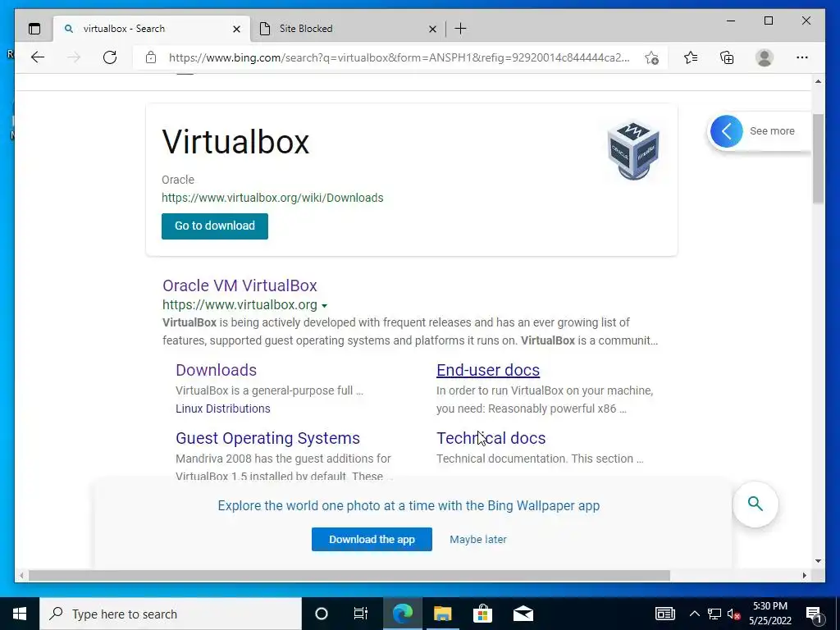The height and width of the screenshot is (630, 840).
Task: Open the Windows Start menu
Action: (20, 614)
